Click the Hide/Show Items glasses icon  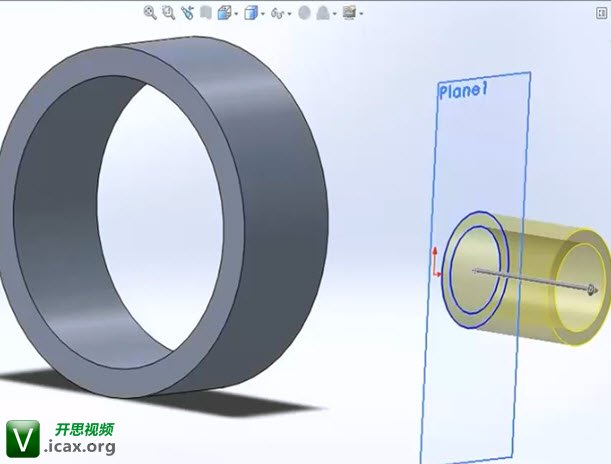[x=277, y=14]
